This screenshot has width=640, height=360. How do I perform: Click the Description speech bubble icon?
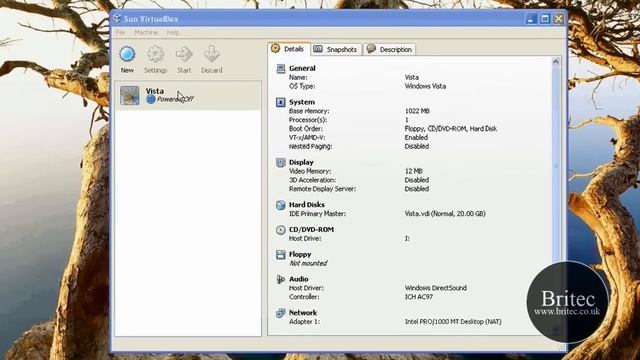coord(371,49)
